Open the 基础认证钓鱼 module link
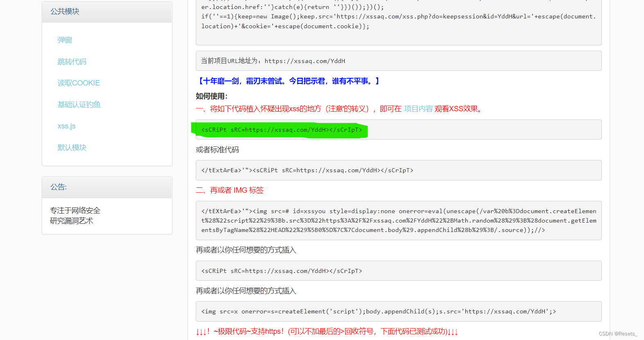This screenshot has width=644, height=340. (x=79, y=105)
